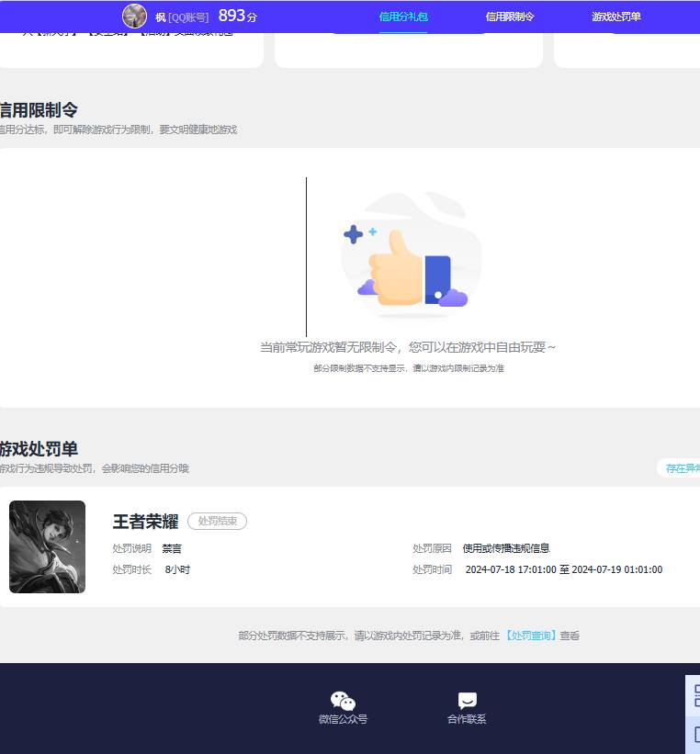
Task: Click the 当前常玩游戏暂无限制令 message
Action: (x=408, y=347)
